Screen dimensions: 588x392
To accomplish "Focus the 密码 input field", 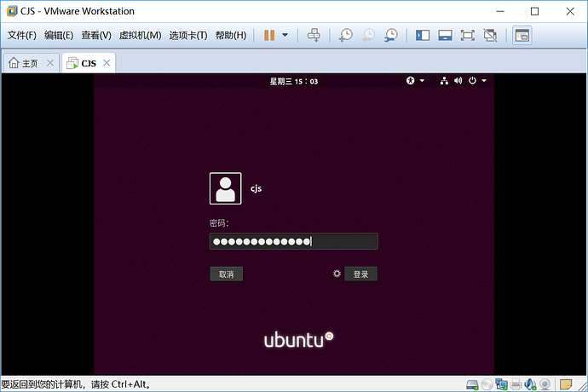I will point(294,241).
